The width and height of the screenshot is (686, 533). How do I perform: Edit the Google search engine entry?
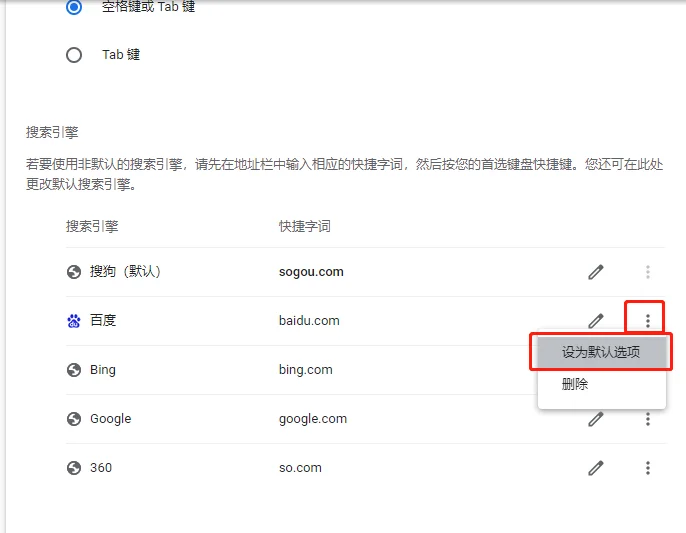tap(596, 419)
